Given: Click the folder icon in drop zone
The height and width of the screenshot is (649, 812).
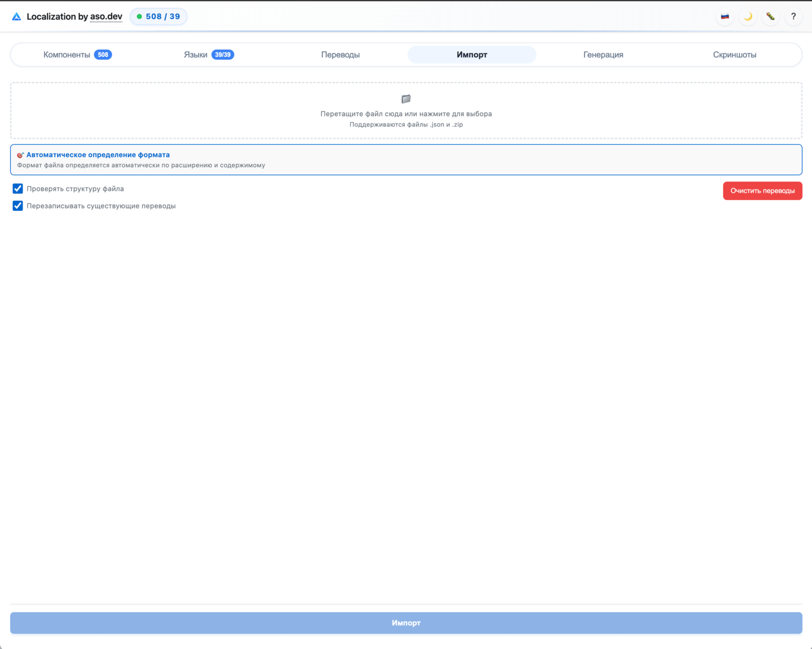Looking at the screenshot, I should pyautogui.click(x=406, y=99).
